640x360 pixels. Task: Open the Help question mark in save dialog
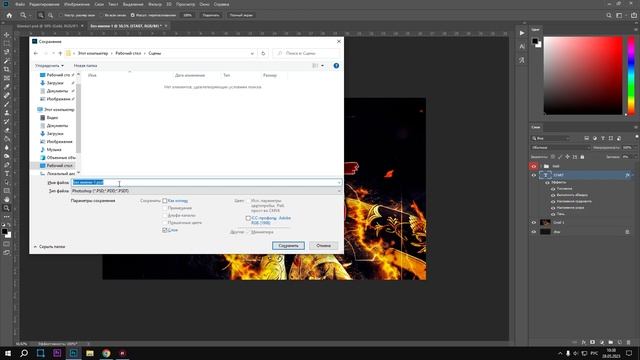click(336, 65)
